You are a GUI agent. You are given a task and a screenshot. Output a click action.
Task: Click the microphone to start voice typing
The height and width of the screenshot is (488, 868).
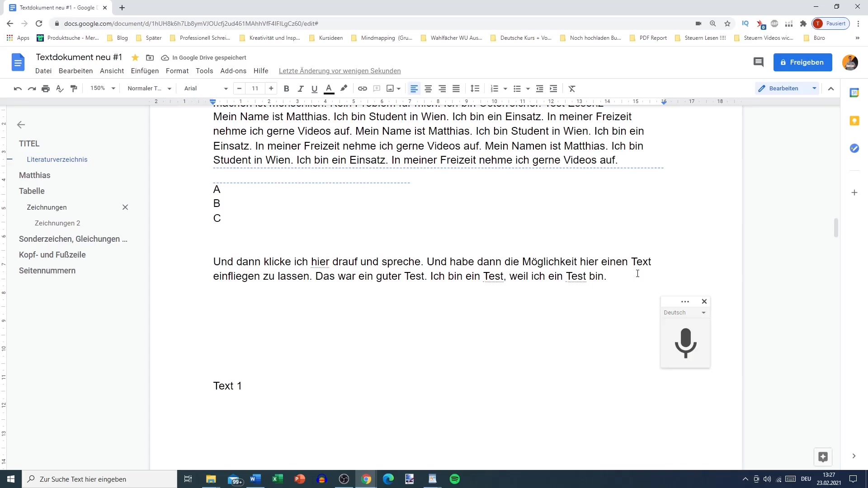pos(685,343)
